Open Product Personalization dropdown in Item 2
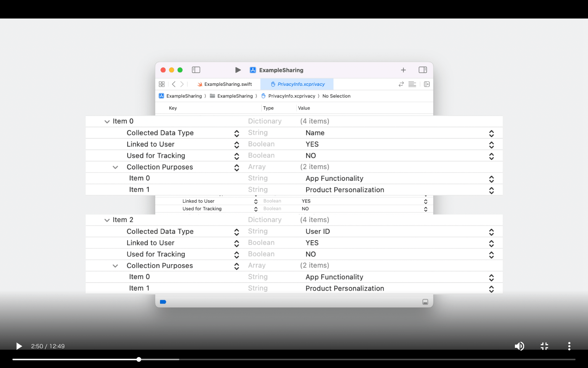This screenshot has width=588, height=368. (x=491, y=289)
